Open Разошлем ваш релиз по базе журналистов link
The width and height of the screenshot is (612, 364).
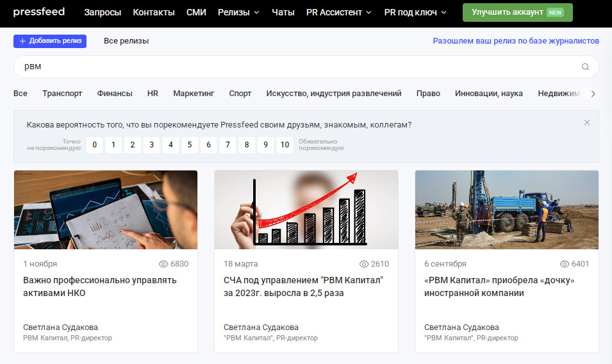point(516,41)
